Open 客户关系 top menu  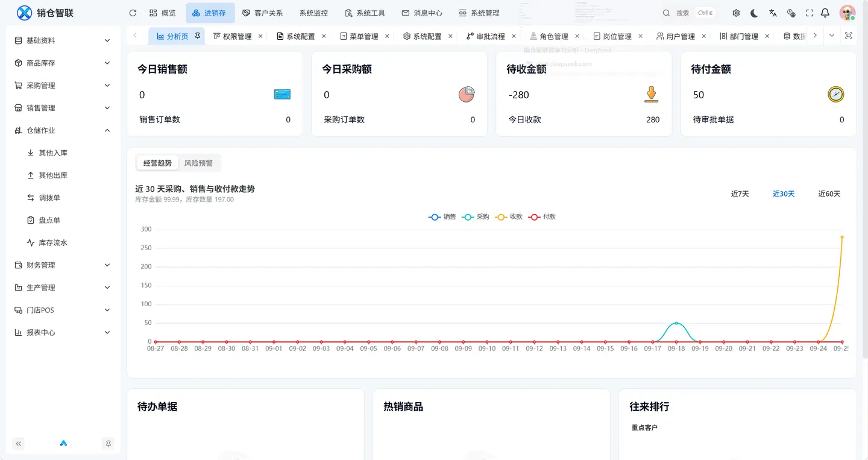pos(262,13)
